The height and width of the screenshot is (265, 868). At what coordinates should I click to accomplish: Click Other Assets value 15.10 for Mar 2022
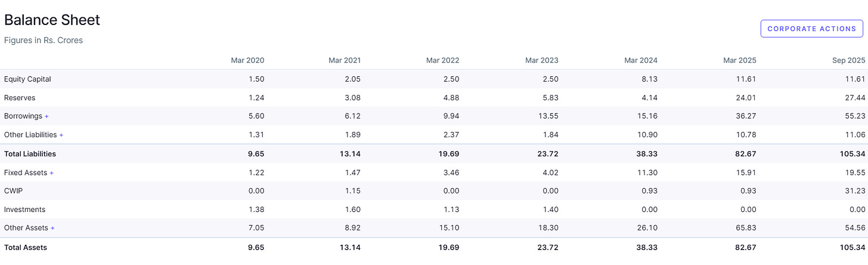[449, 228]
